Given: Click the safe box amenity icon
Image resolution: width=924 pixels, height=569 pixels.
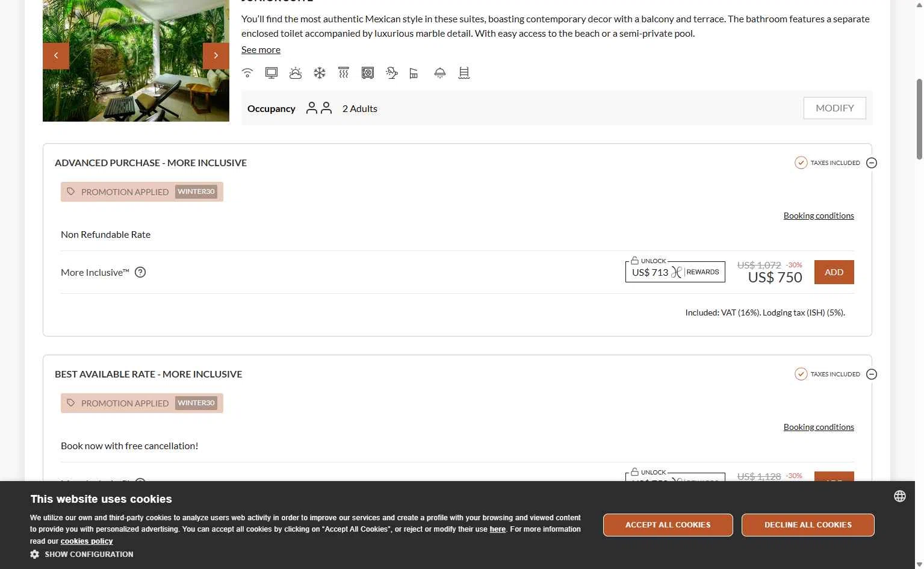Looking at the screenshot, I should point(368,73).
